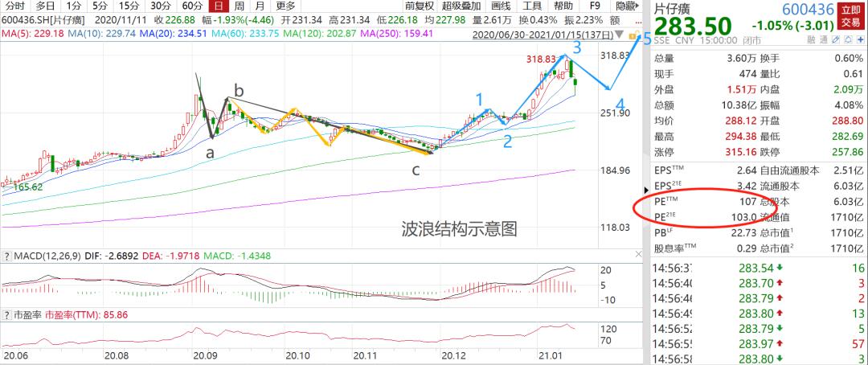Image resolution: width=868 pixels, height=365 pixels.
Task: Open 市盈率 indicator help question mark
Action: point(6,314)
